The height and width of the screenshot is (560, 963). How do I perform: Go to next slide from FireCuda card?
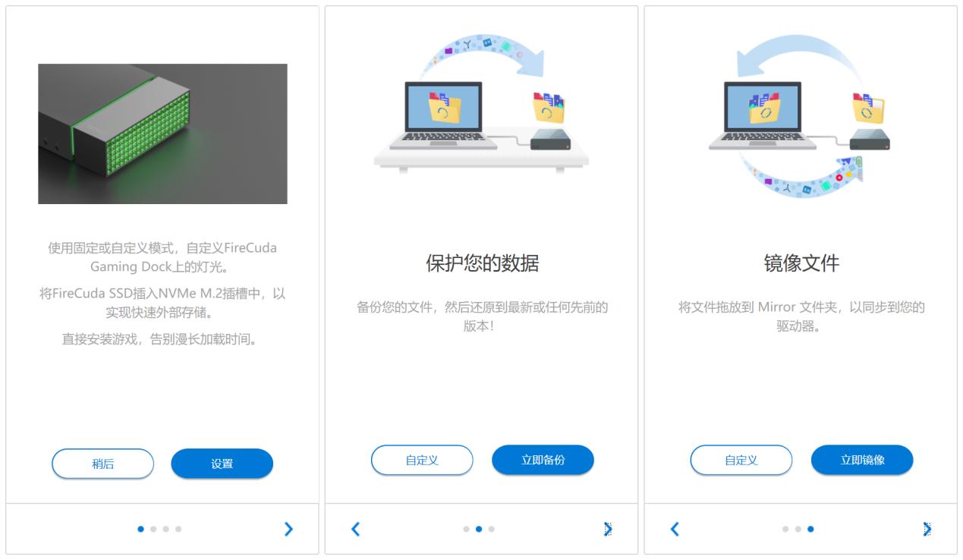tap(288, 529)
